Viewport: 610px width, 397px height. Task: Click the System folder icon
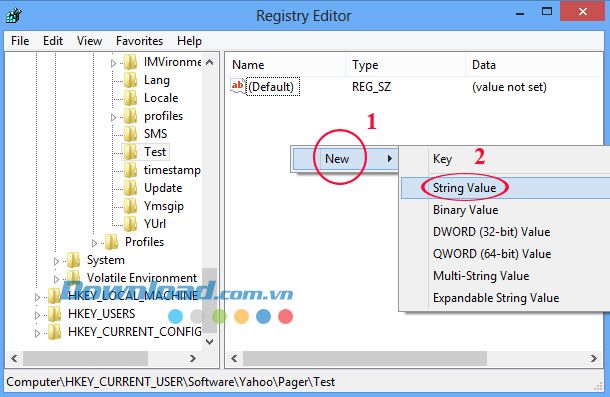click(x=73, y=260)
